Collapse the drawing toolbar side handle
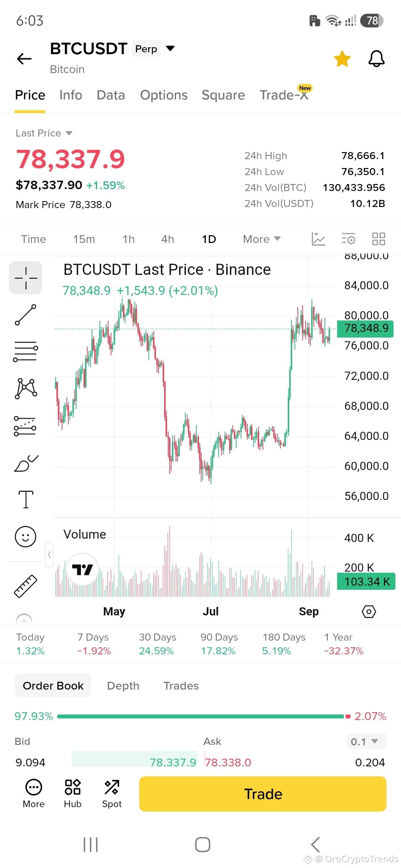The height and width of the screenshot is (868, 401). pos(49,555)
